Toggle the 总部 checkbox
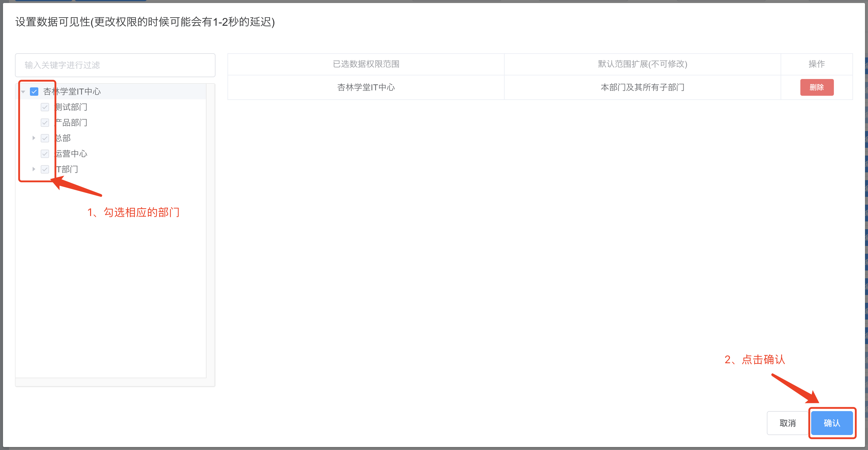Image resolution: width=868 pixels, height=450 pixels. tap(45, 138)
